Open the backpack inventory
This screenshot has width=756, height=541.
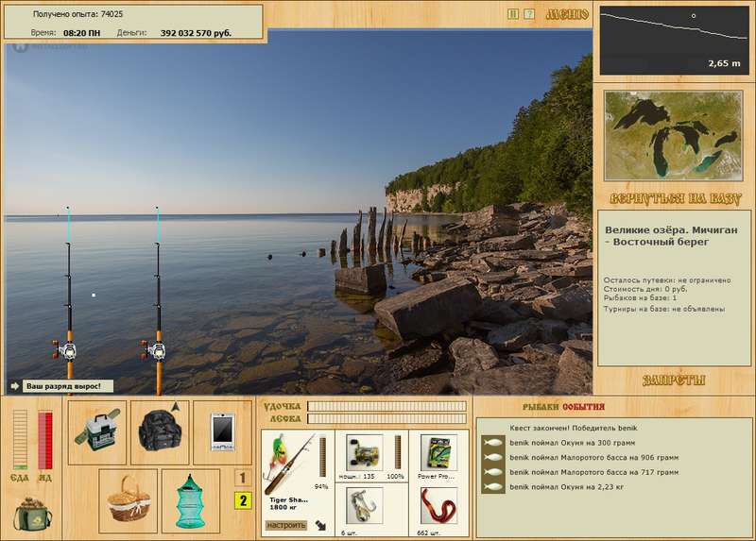(160, 431)
